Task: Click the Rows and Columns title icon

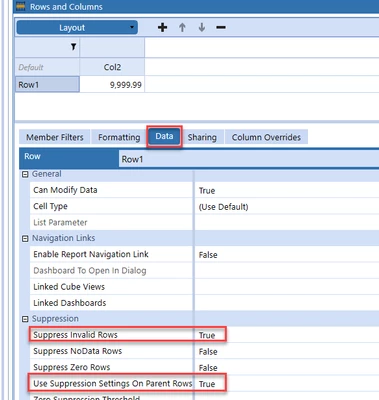Action: (21, 6)
